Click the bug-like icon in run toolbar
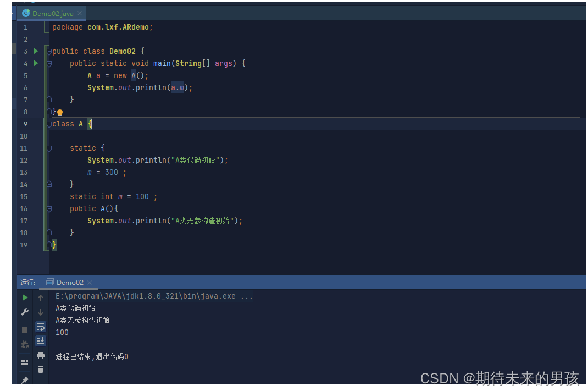Image resolution: width=588 pixels, height=391 pixels. tap(25, 344)
